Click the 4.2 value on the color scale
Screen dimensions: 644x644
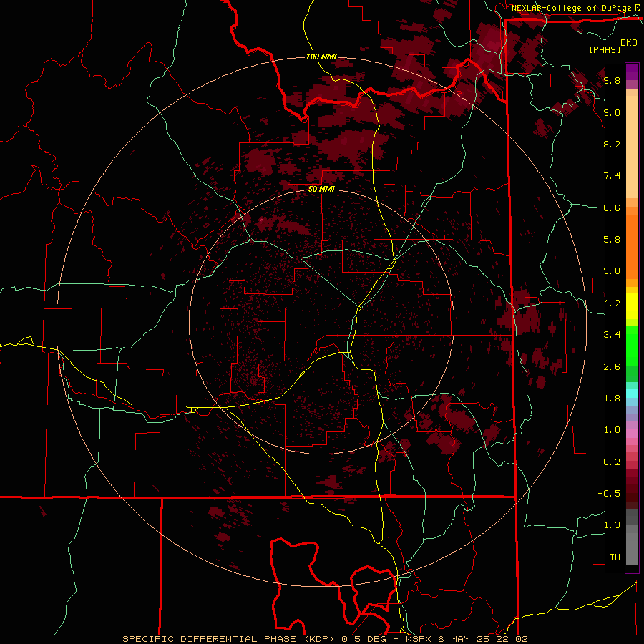point(612,303)
